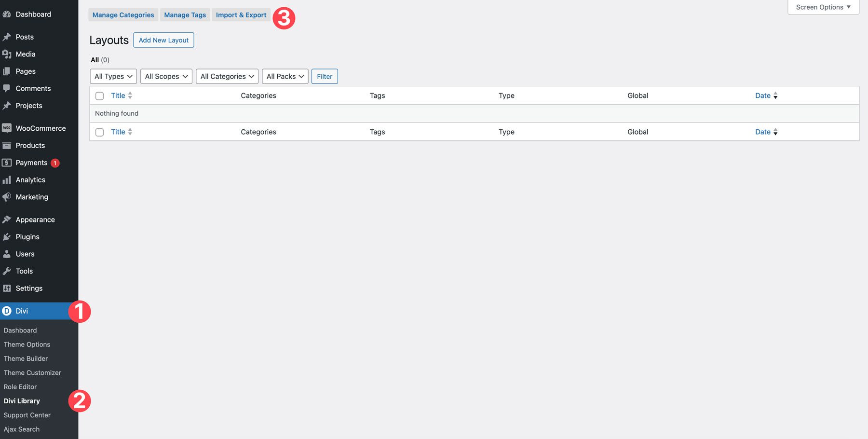Image resolution: width=868 pixels, height=439 pixels.
Task: Tick the select-all checkbox in the table footer
Action: (x=99, y=132)
